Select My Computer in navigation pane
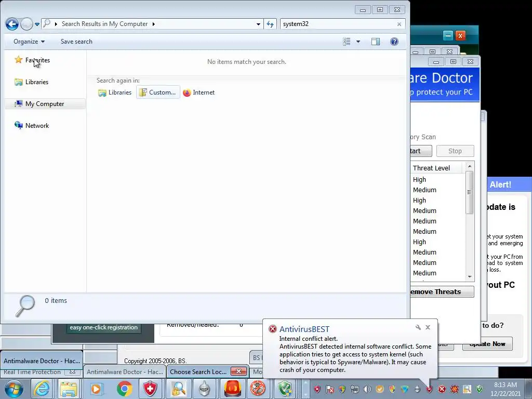 (45, 104)
